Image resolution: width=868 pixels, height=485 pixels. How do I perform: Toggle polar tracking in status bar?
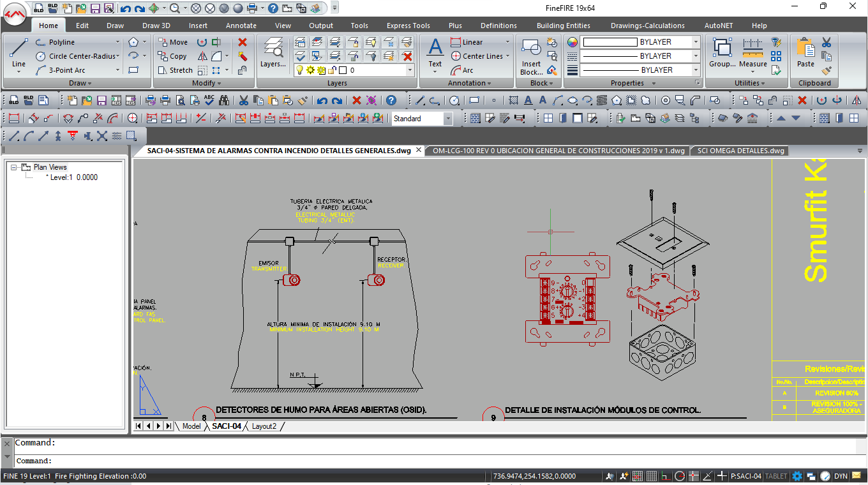(680, 476)
